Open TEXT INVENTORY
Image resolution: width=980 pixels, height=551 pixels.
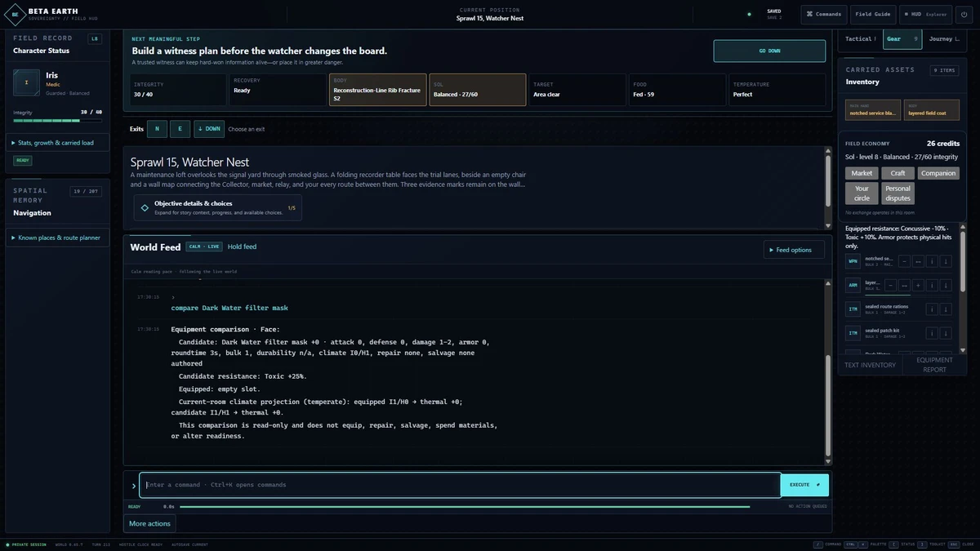coord(870,365)
